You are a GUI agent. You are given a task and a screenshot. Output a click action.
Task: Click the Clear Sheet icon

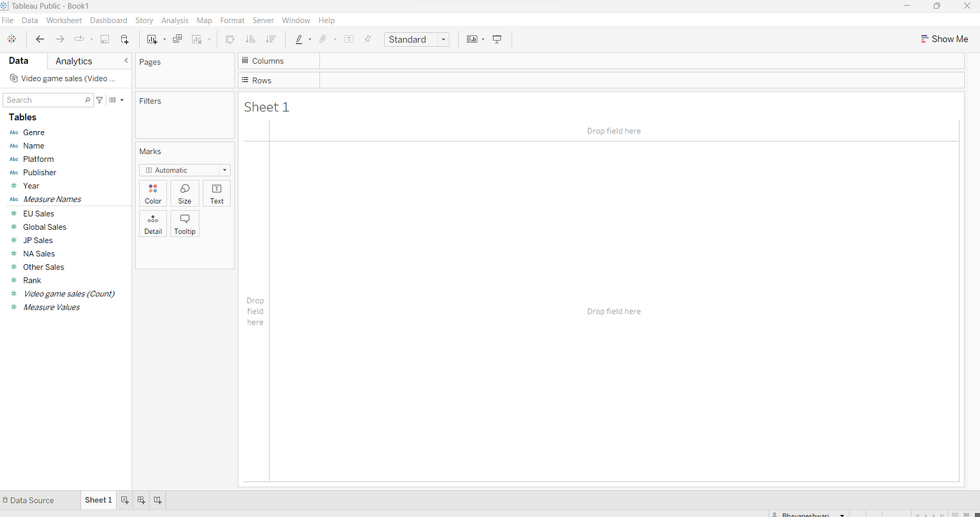(197, 39)
